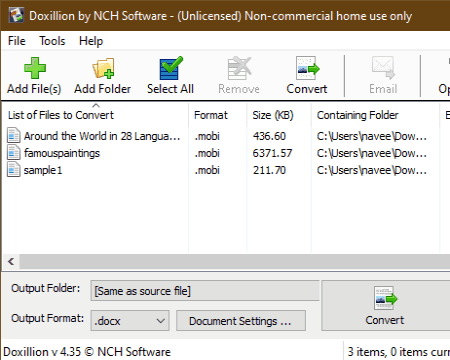Open the Add Folder toolbar icon
The image size is (450, 360).
tap(103, 68)
